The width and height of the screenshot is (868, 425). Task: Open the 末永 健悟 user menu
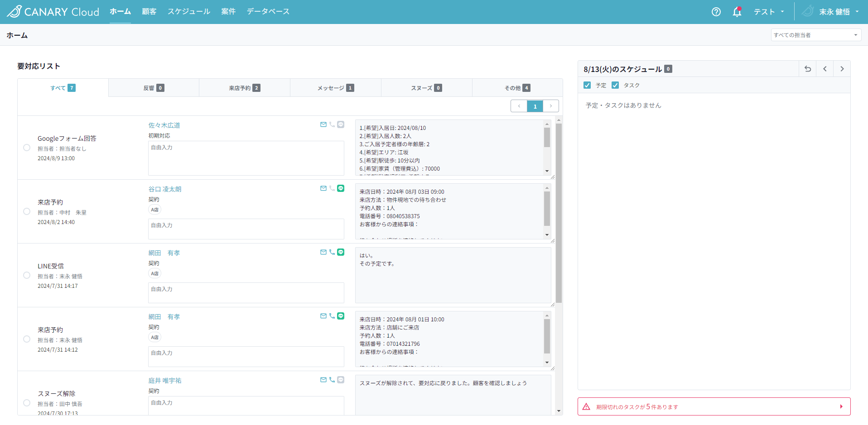click(831, 12)
